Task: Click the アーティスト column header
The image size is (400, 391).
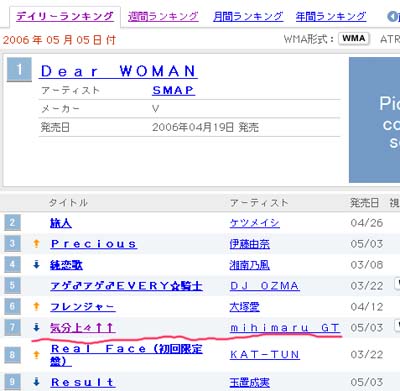Action: click(x=259, y=203)
